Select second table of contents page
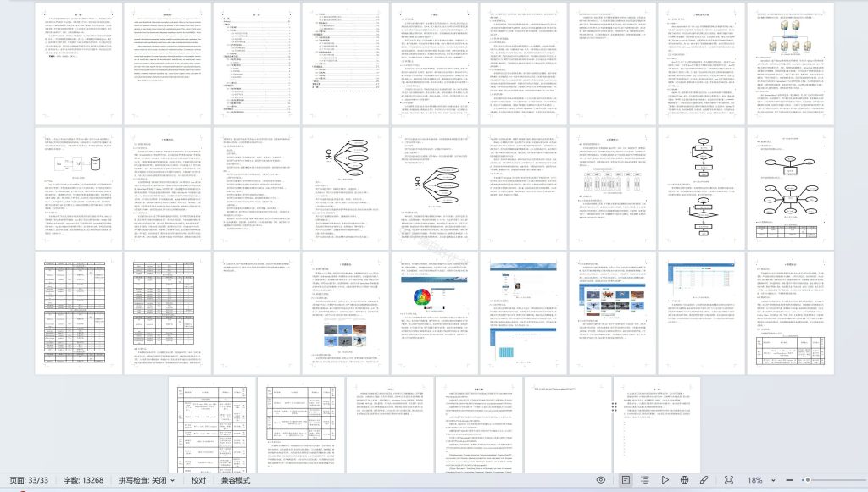The image size is (868, 492). click(x=346, y=64)
